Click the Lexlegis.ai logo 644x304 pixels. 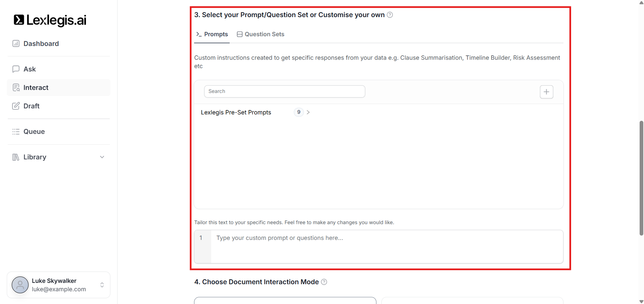pos(50,20)
